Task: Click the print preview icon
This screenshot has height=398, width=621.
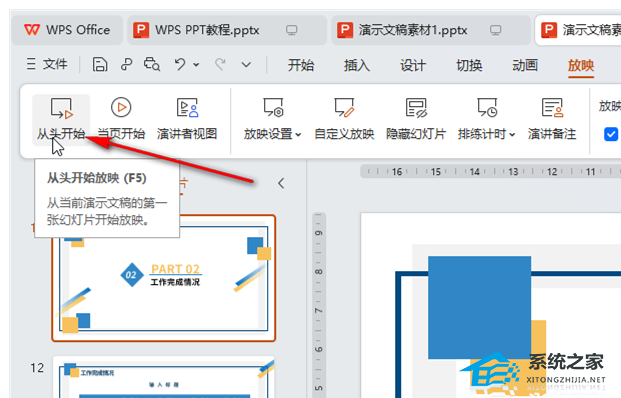Action: (x=152, y=64)
